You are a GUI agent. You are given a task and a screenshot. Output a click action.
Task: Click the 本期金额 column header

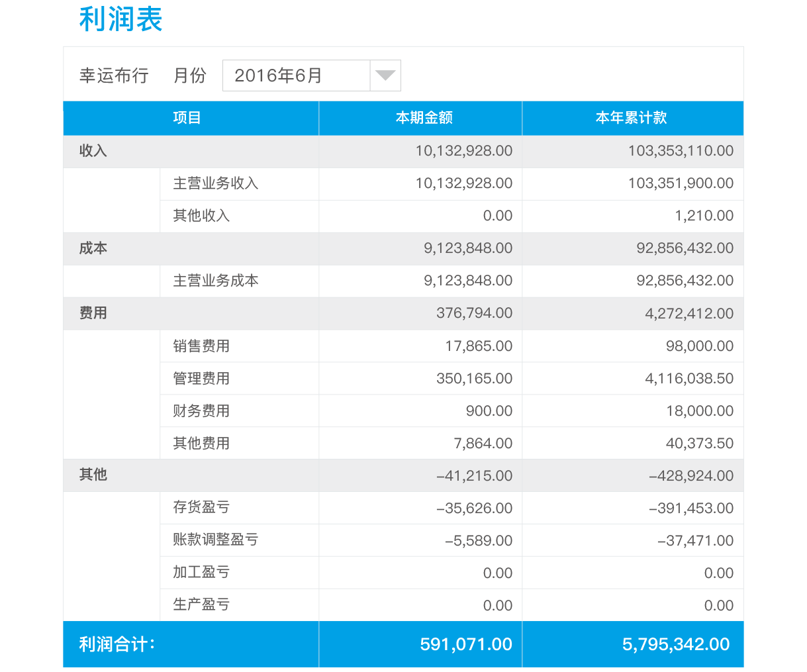point(424,118)
